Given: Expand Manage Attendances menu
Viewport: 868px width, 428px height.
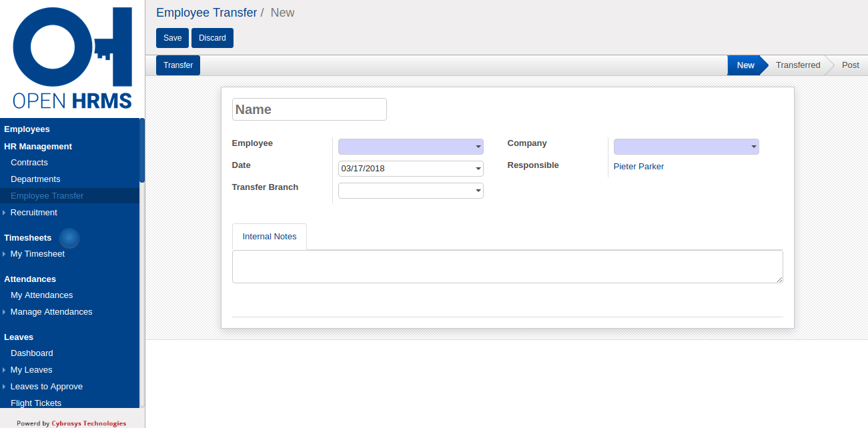Looking at the screenshot, I should (4, 312).
